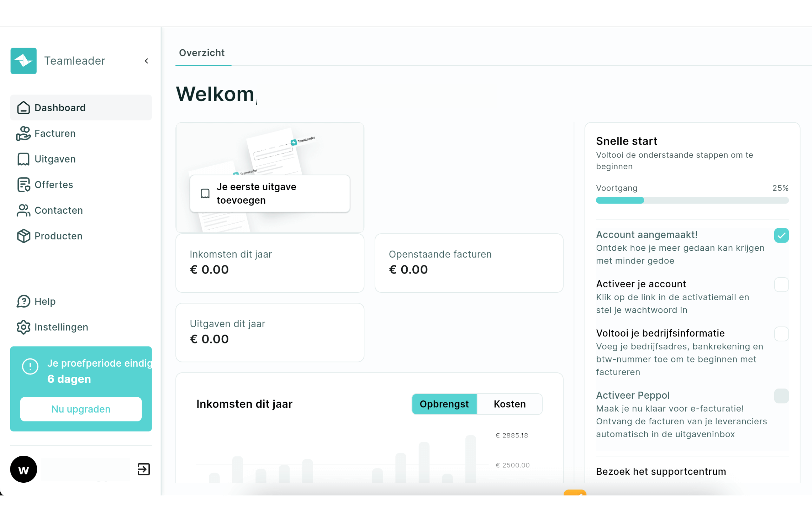
Task: Check the Voltooi je bedrijfsinformatie checkbox
Action: [781, 334]
